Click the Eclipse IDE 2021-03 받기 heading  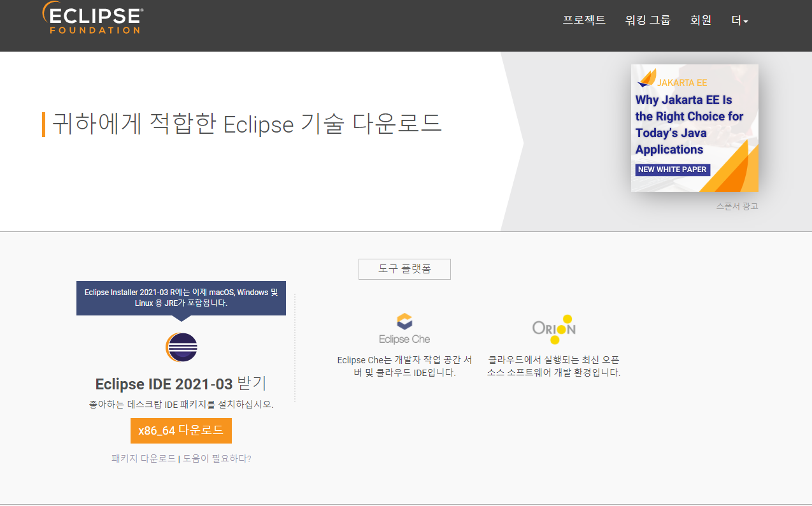point(181,384)
